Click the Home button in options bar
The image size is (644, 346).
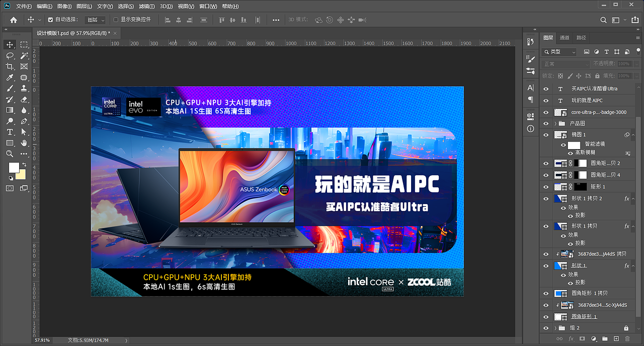(14, 20)
